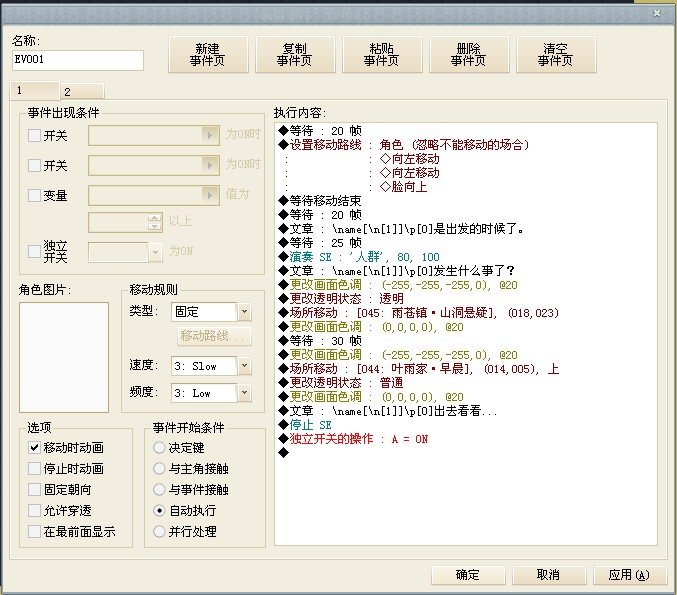Select the 停止 SE command
This screenshot has width=677, height=595.
coord(305,424)
